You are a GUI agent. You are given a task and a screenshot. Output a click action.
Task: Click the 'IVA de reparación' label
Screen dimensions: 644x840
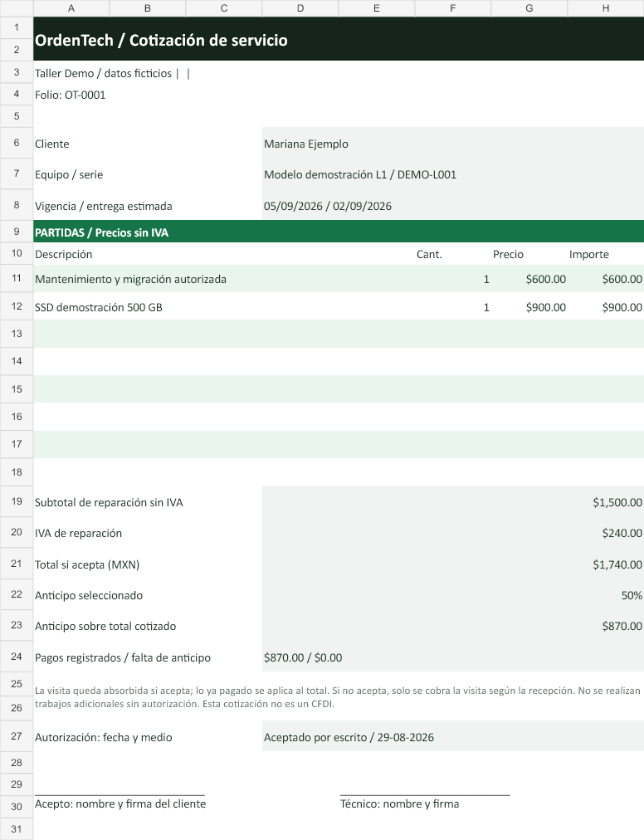tap(78, 533)
